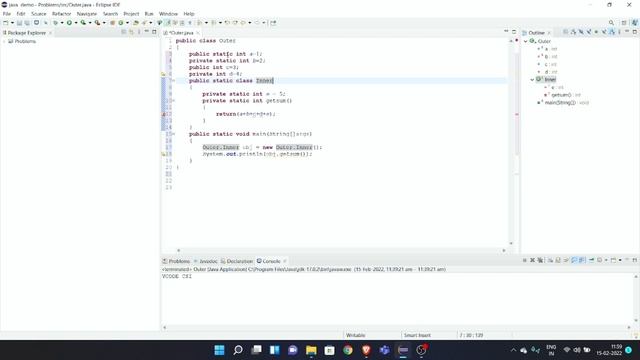This screenshot has height=360, width=640.
Task: Click Remove Launch icon in Console
Action: [x=532, y=260]
